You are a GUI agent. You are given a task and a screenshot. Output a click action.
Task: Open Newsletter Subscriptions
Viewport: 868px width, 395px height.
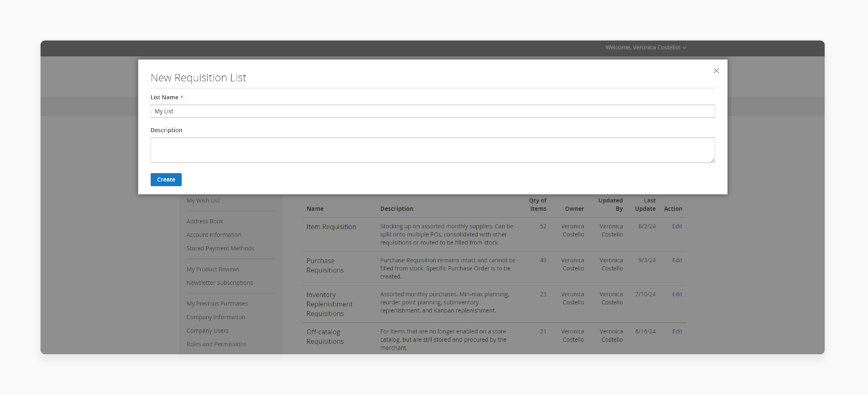coord(219,282)
